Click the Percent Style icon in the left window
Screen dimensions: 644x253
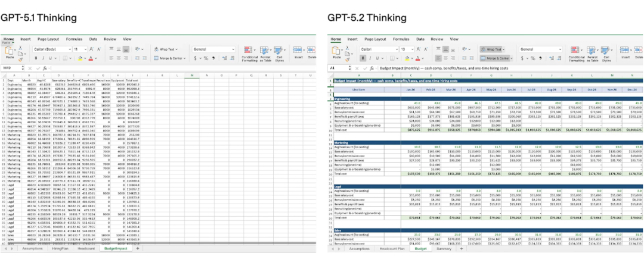coord(206,58)
